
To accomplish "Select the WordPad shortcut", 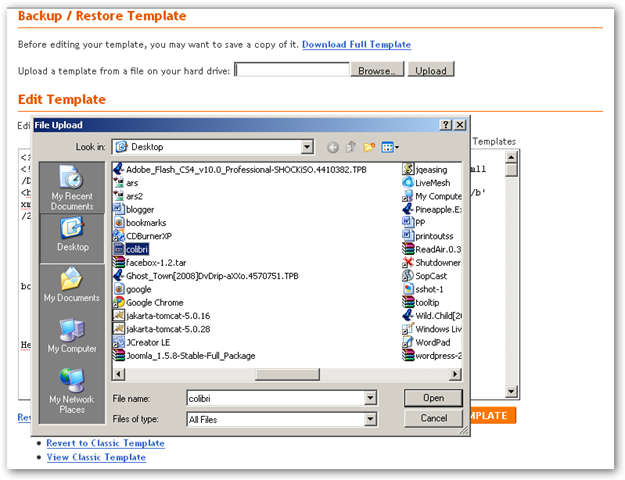I will (x=426, y=342).
